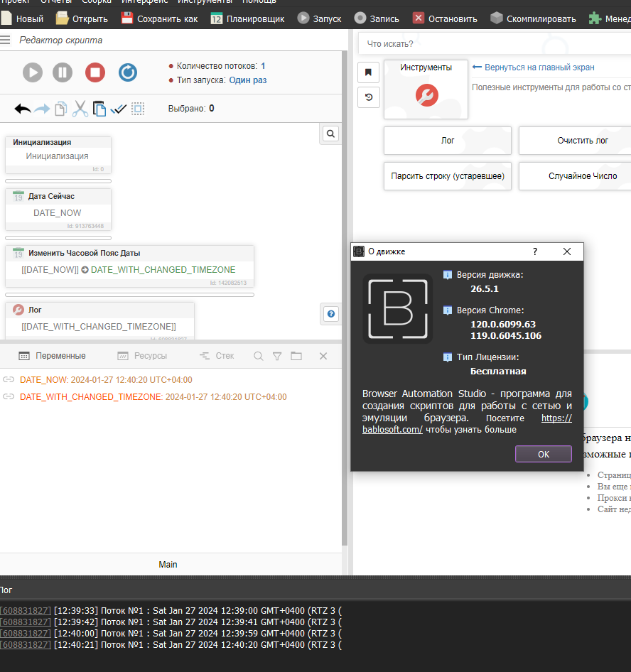Open Планировщик in the top toolbar
The width and height of the screenshot is (631, 672).
click(248, 19)
